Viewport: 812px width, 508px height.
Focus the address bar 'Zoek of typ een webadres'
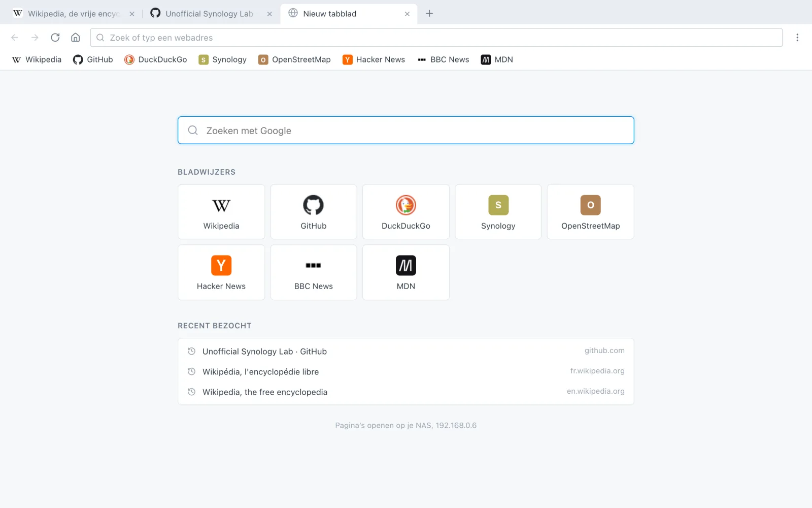(x=436, y=38)
